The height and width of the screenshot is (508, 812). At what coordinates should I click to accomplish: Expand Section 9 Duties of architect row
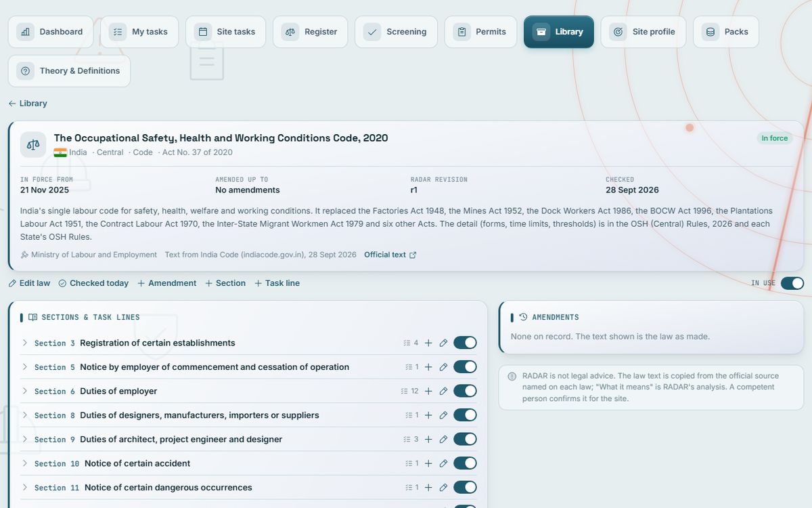tap(25, 439)
